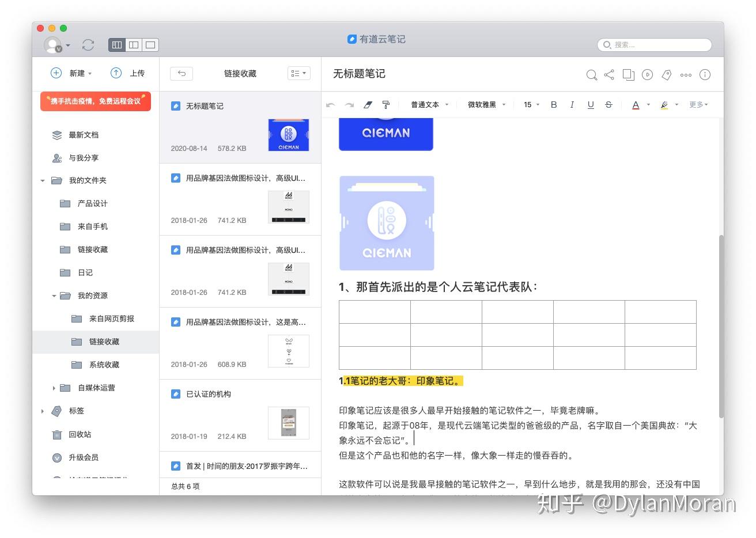Image resolution: width=756 pixels, height=538 pixels.
Task: Toggle bold formatting
Action: 554,105
